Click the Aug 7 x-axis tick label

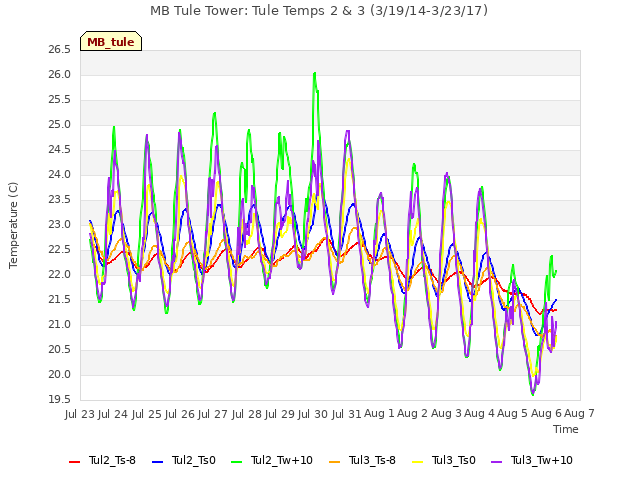(580, 413)
